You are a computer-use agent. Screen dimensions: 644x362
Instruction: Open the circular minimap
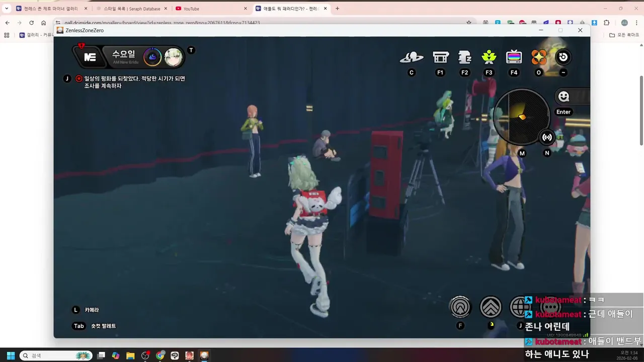coord(521,117)
